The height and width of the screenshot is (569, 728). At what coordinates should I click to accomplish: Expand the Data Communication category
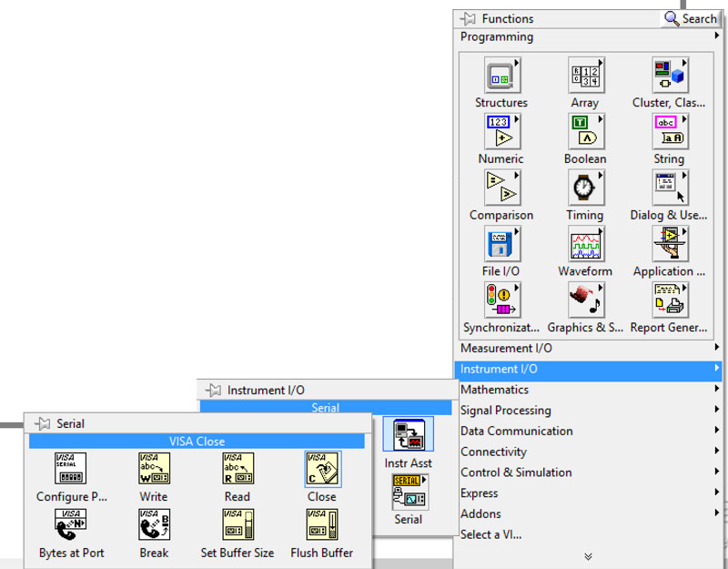(588, 431)
